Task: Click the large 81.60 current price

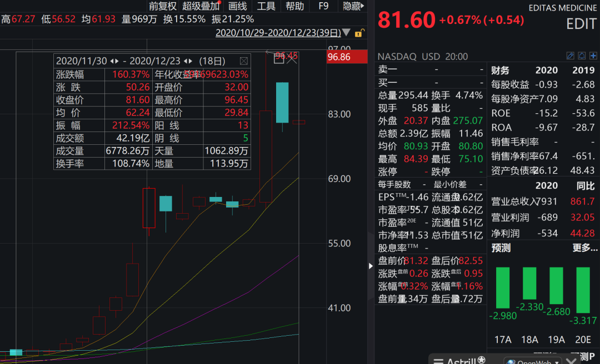Action: [x=406, y=20]
